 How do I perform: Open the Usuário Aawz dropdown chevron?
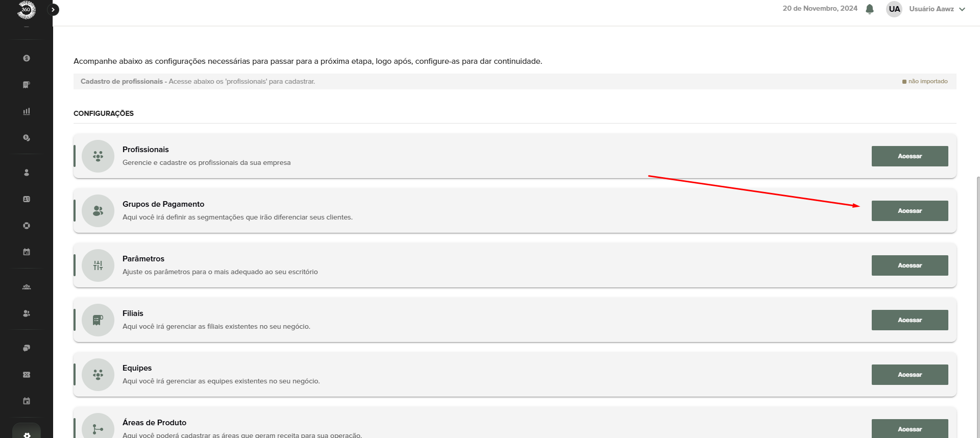click(962, 9)
